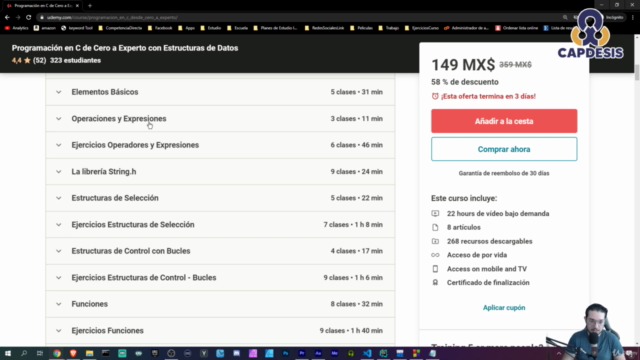Click the 9 clases • 1 h 40 min text
Image resolution: width=640 pixels, height=360 pixels.
tap(351, 331)
